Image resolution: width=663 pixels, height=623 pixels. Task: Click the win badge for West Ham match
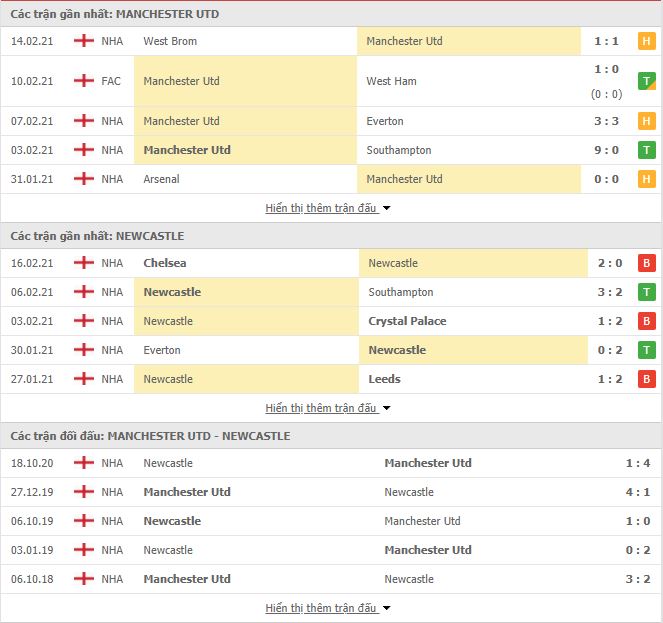pos(646,81)
